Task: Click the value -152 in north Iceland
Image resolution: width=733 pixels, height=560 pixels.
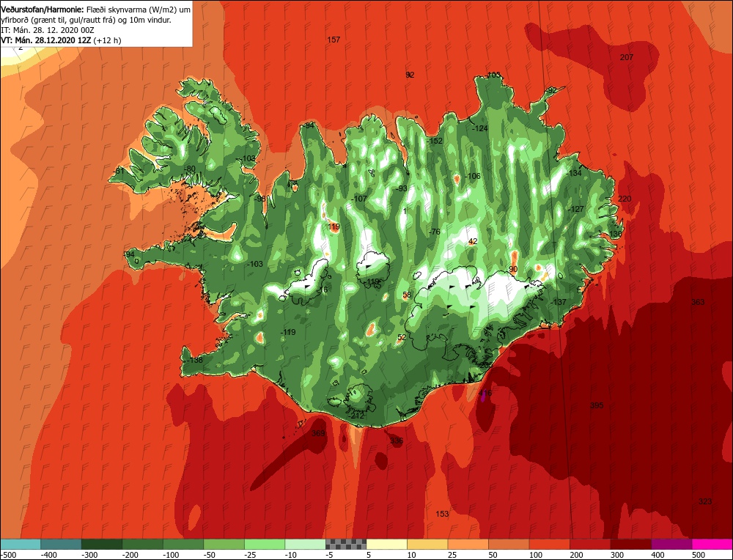Action: click(x=435, y=141)
